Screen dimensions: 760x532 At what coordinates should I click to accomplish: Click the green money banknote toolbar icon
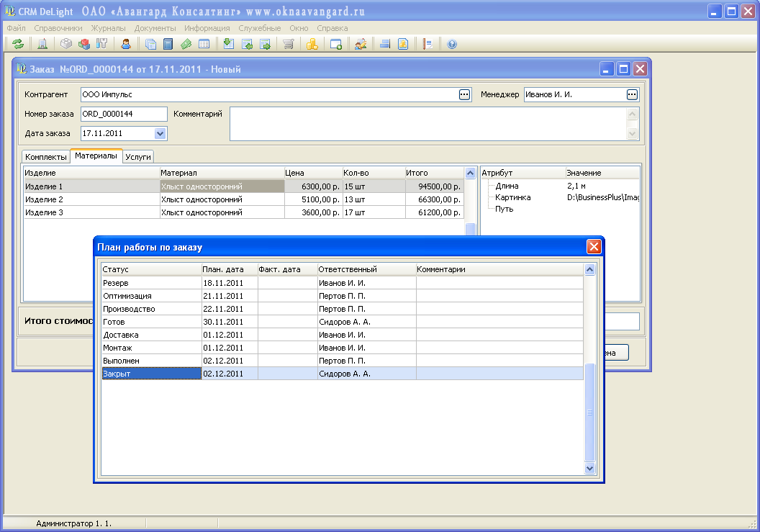[x=186, y=44]
